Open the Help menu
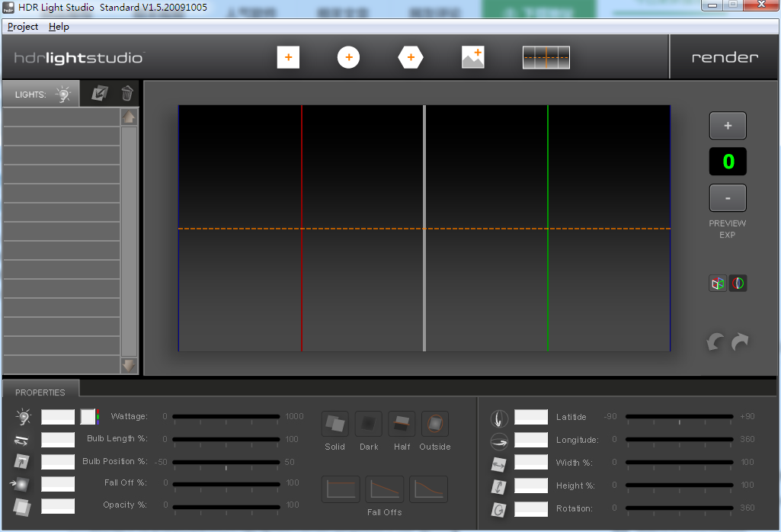Image resolution: width=781 pixels, height=532 pixels. [x=59, y=27]
